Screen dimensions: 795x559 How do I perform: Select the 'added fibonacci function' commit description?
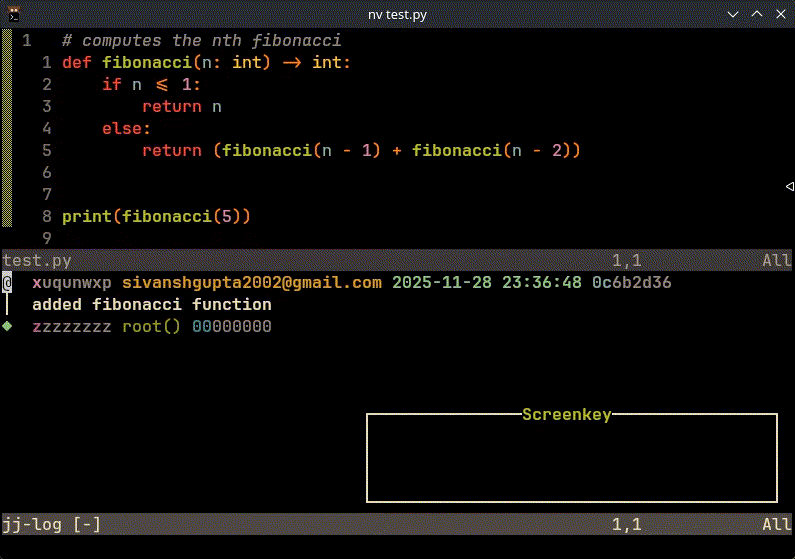pyautogui.click(x=151, y=304)
